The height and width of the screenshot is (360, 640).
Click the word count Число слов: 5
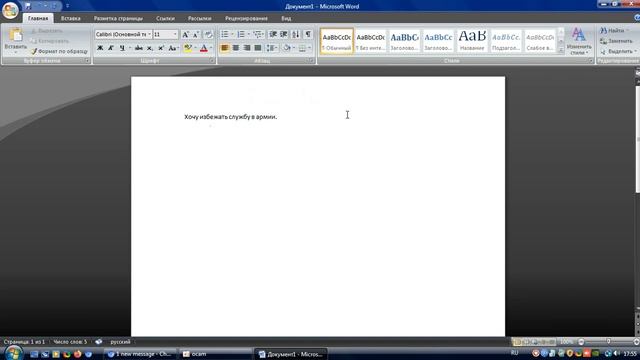[70, 342]
